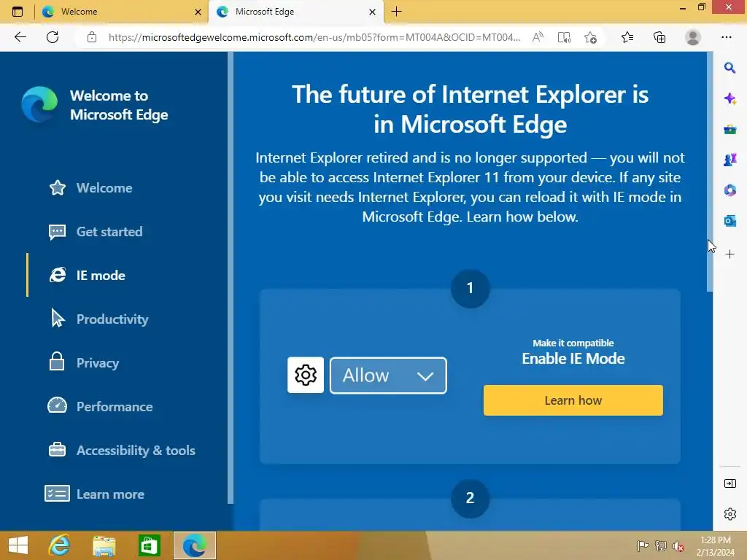Click the Edge taskbar button
The image size is (747, 560).
pyautogui.click(x=194, y=545)
